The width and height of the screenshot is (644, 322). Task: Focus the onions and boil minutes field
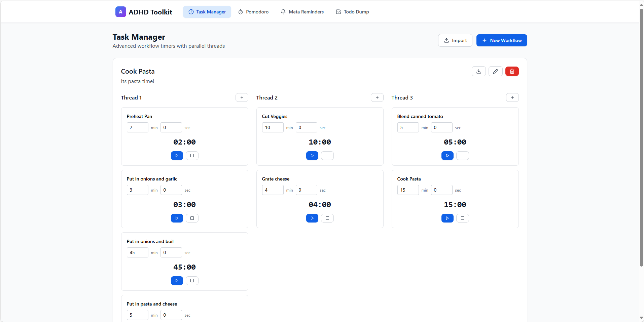pyautogui.click(x=138, y=252)
